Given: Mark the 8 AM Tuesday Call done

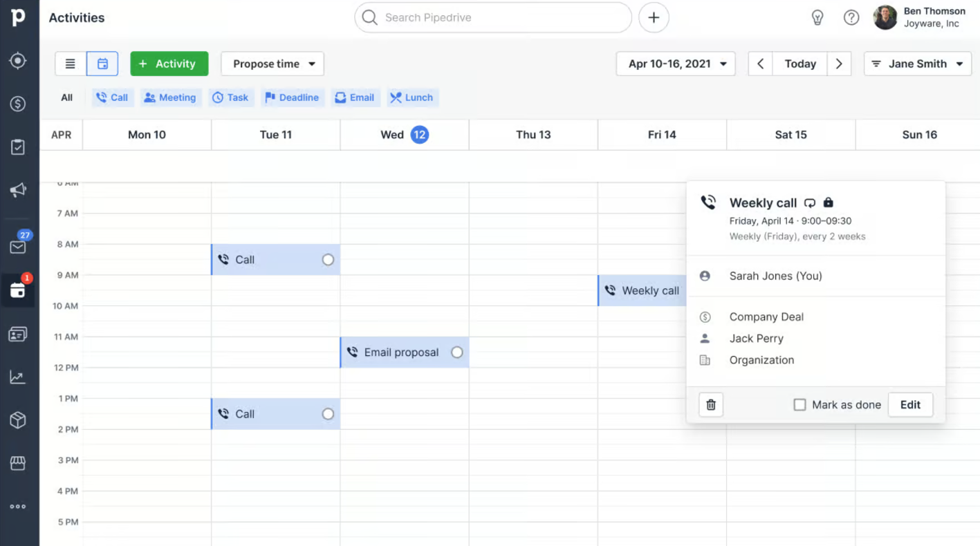Looking at the screenshot, I should [x=328, y=260].
